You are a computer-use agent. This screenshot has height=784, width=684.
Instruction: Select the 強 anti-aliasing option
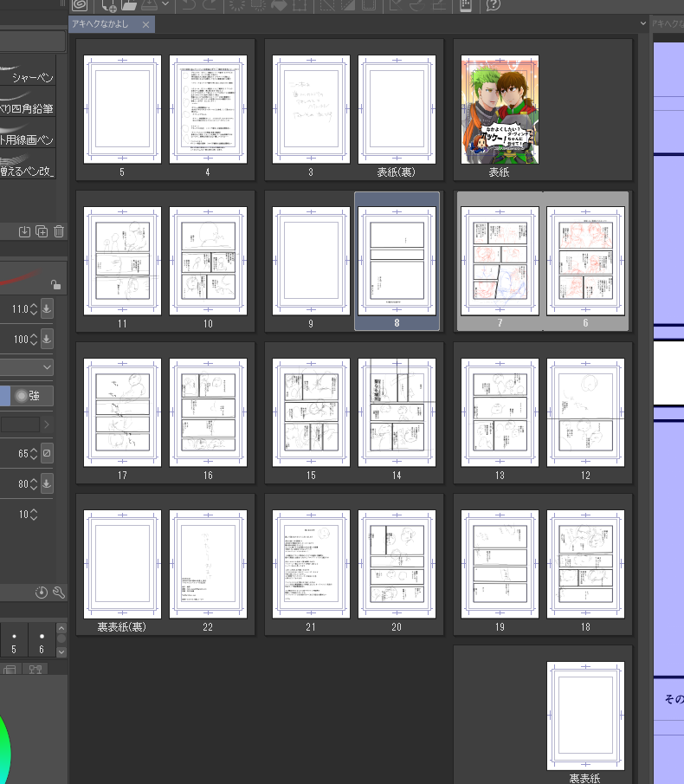[32, 396]
